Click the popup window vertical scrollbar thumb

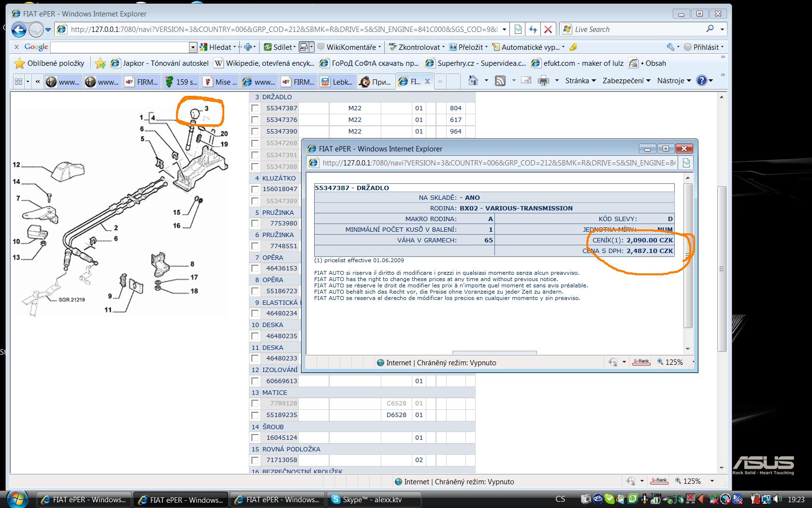click(x=688, y=255)
